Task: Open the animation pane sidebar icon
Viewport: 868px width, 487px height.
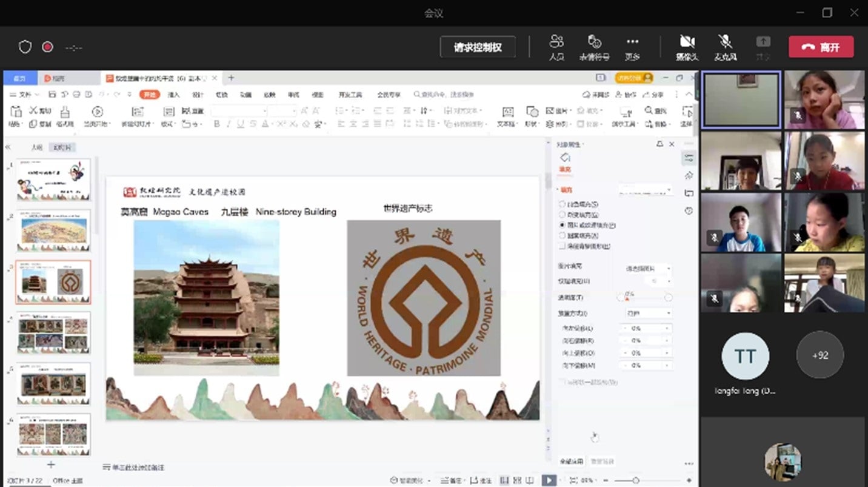Action: (689, 175)
